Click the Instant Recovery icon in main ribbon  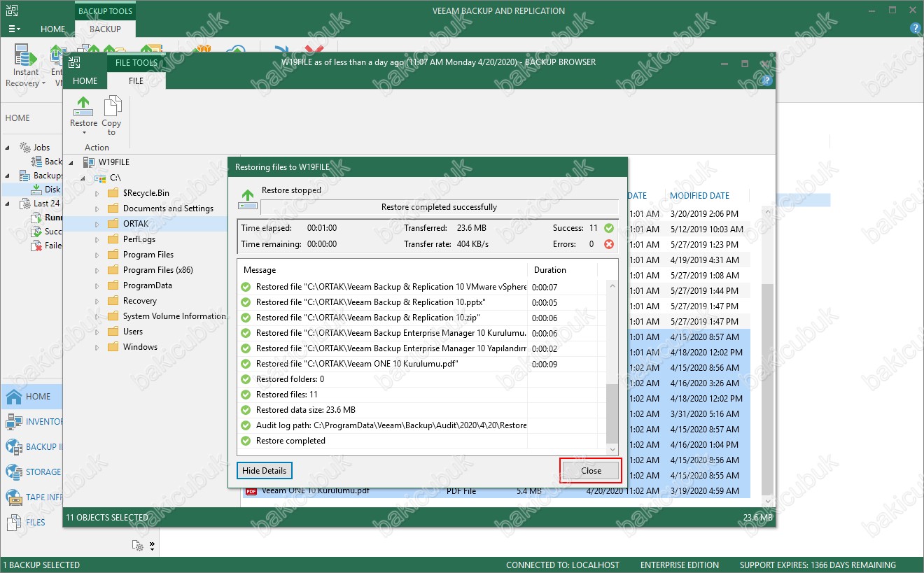click(25, 55)
